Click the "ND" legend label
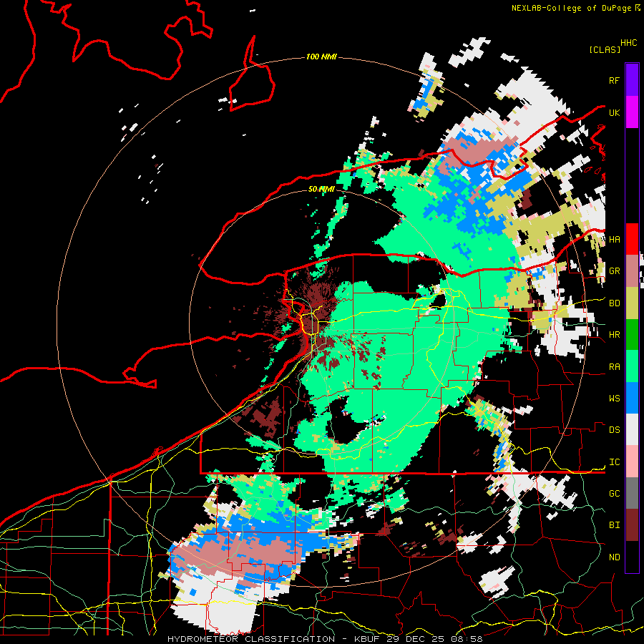Viewport: 644px width, 644px height. (x=615, y=557)
